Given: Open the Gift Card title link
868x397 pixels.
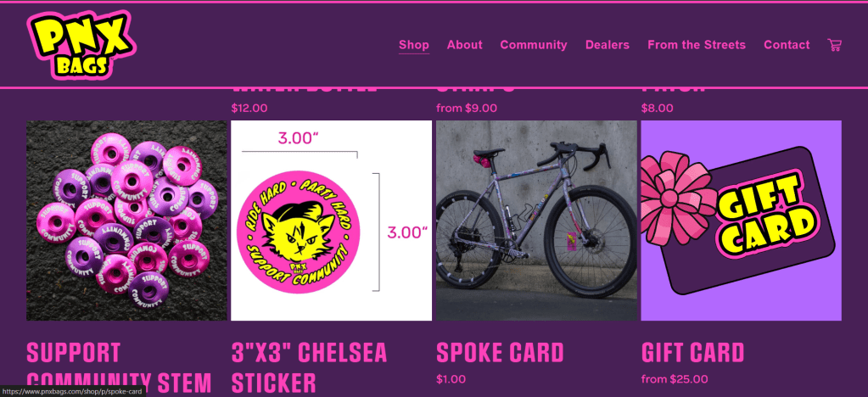Looking at the screenshot, I should 692,353.
